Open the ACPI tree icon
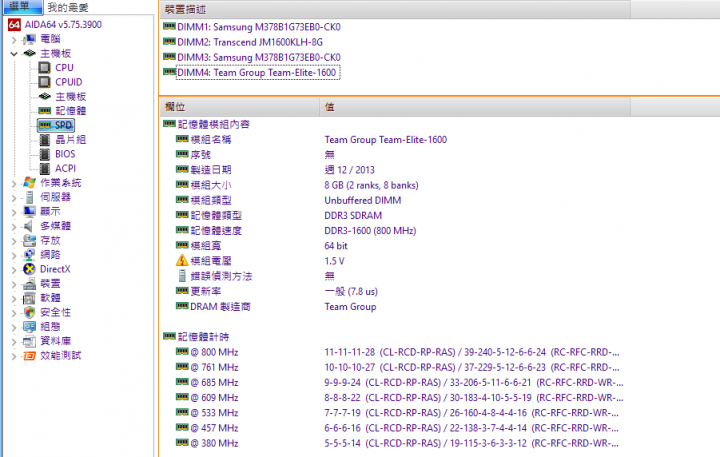Viewport: 720px width, 457px height. click(45, 169)
